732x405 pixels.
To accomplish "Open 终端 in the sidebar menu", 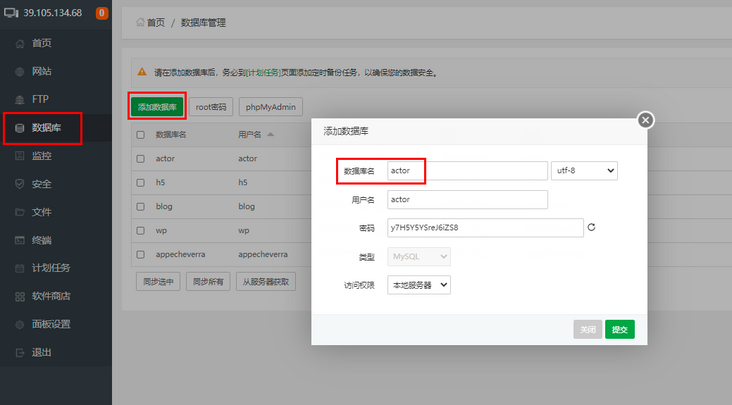I will [x=42, y=240].
